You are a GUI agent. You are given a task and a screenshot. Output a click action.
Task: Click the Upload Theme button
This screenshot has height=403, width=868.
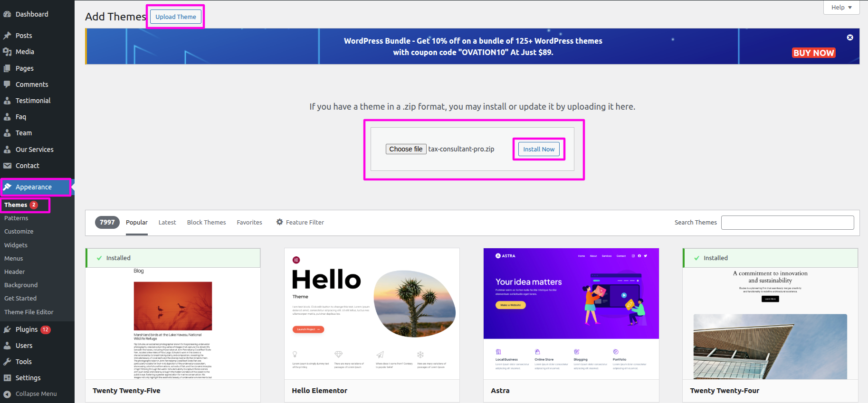176,17
